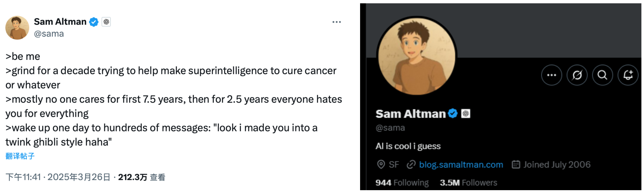Open the 944 Following list
Screen dimensions: 644x193
pos(402,183)
